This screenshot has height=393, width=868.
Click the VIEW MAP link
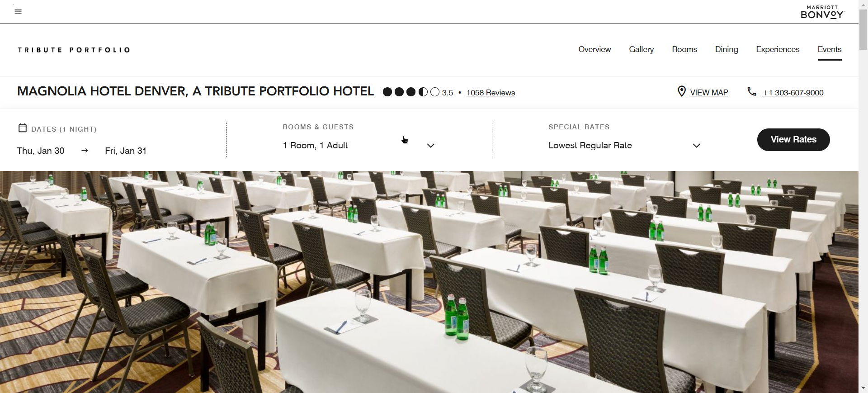(x=709, y=93)
